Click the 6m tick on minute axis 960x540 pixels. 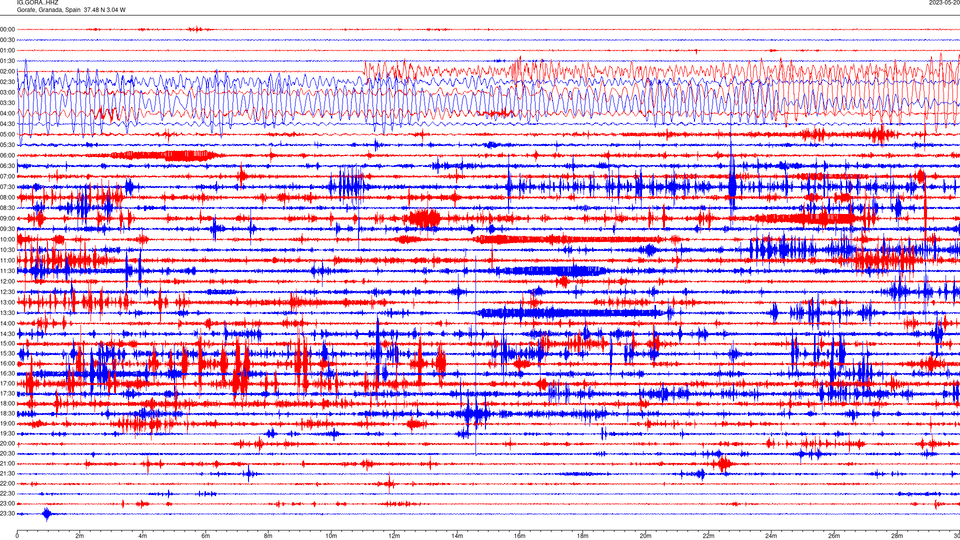click(205, 536)
